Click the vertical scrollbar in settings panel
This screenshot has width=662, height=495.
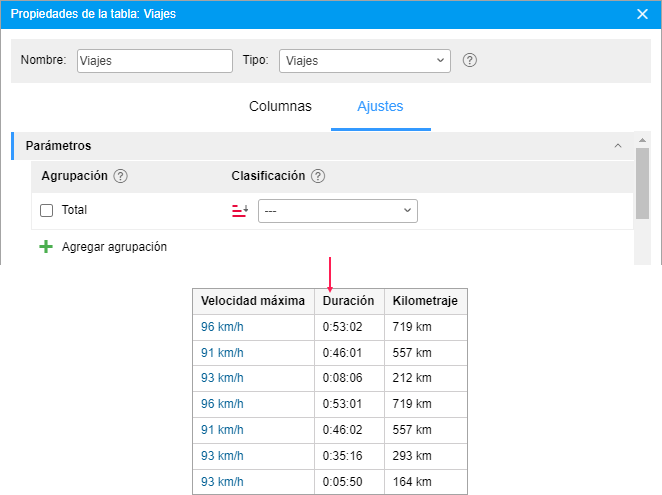tap(643, 185)
